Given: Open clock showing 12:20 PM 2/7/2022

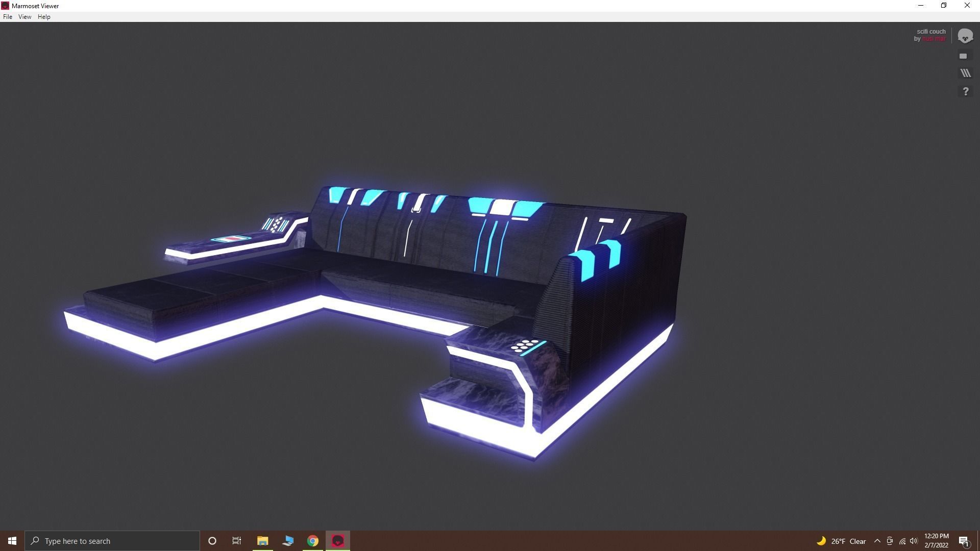Looking at the screenshot, I should click(x=936, y=541).
